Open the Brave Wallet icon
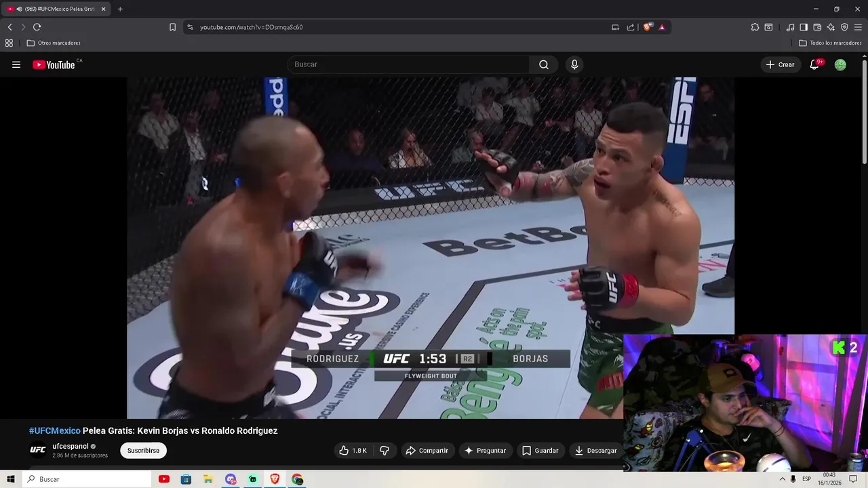 point(817,27)
